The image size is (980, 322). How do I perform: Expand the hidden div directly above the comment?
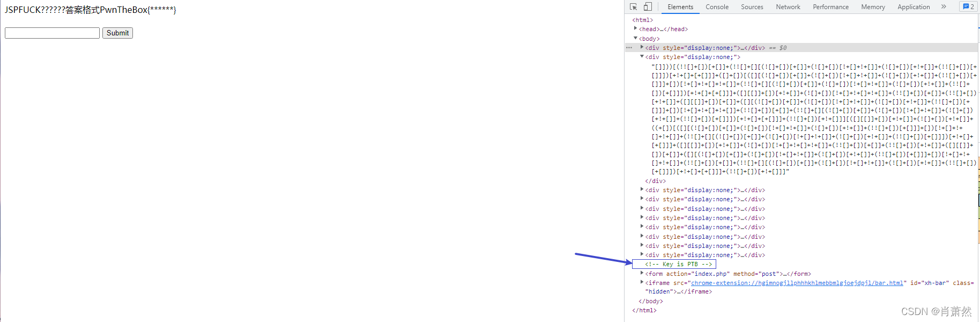tap(642, 255)
